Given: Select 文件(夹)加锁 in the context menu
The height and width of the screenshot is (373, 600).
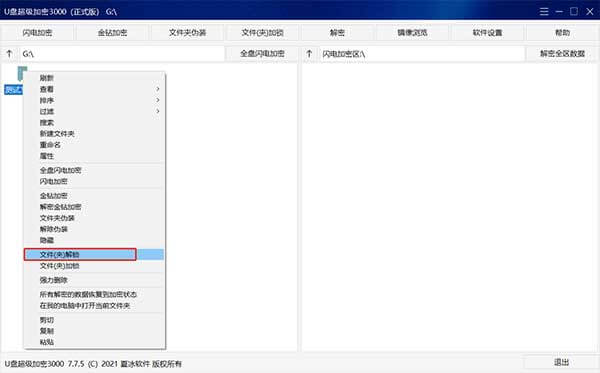Looking at the screenshot, I should point(94,266).
